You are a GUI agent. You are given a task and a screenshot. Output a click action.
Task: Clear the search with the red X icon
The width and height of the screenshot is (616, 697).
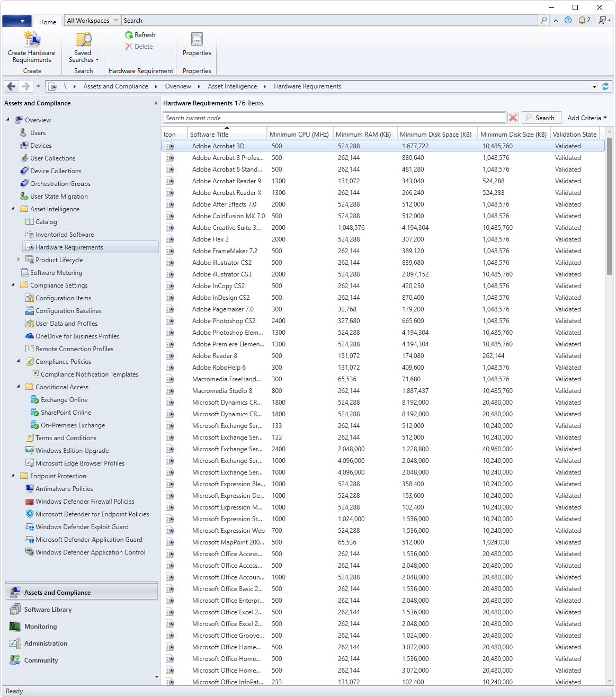pos(513,118)
